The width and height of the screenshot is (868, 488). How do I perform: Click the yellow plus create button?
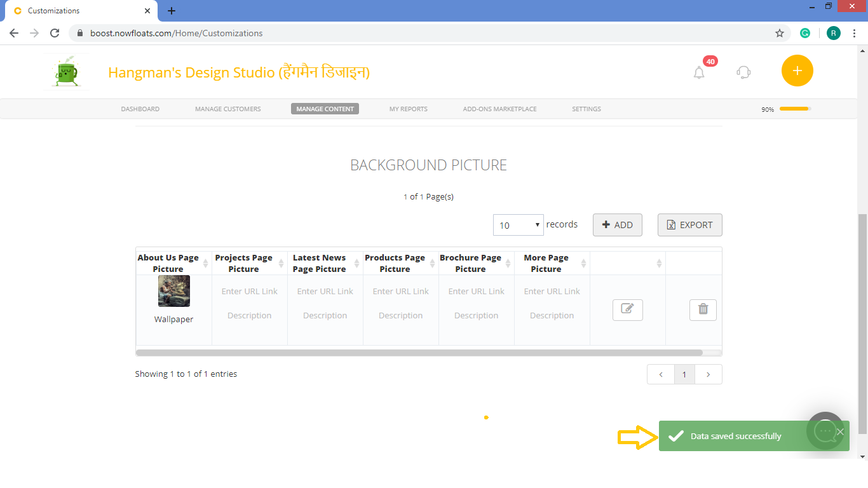click(x=797, y=71)
